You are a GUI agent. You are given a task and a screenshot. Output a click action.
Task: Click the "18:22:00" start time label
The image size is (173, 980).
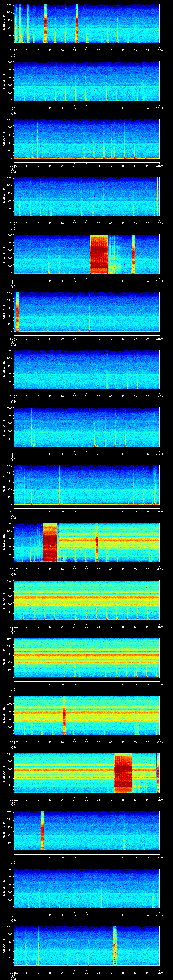point(13,50)
